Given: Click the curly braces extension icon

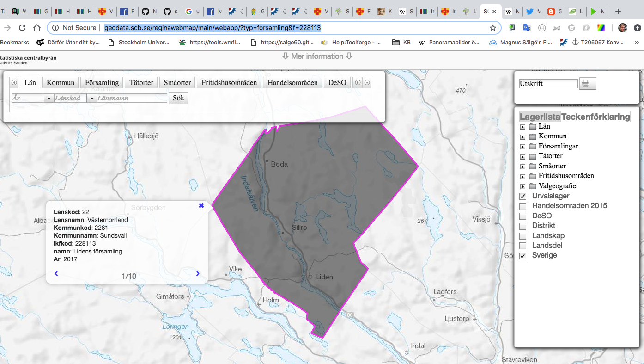Looking at the screenshot, I should [542, 28].
